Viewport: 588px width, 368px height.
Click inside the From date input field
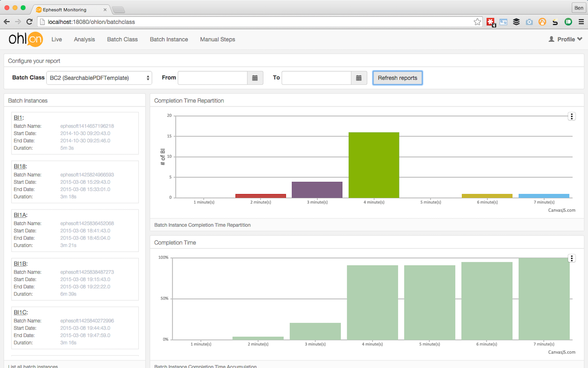pyautogui.click(x=212, y=78)
